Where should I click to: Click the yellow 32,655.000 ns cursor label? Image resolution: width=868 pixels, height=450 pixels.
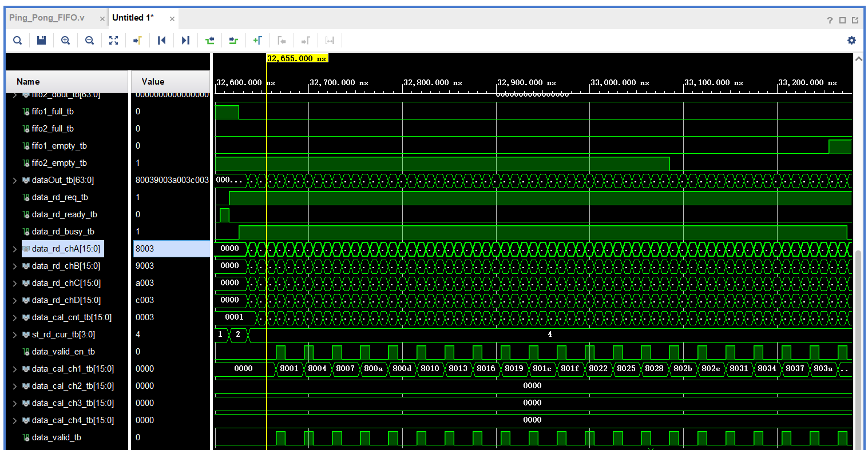coord(298,58)
